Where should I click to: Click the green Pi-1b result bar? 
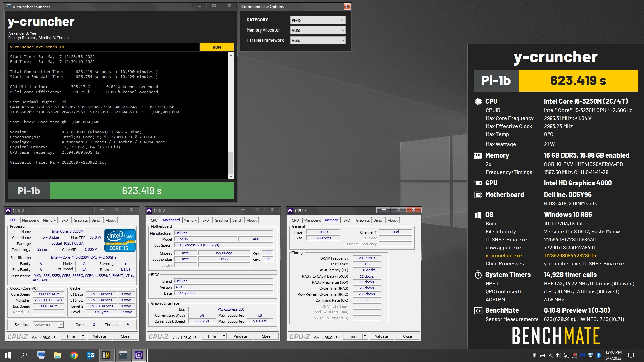point(142,191)
